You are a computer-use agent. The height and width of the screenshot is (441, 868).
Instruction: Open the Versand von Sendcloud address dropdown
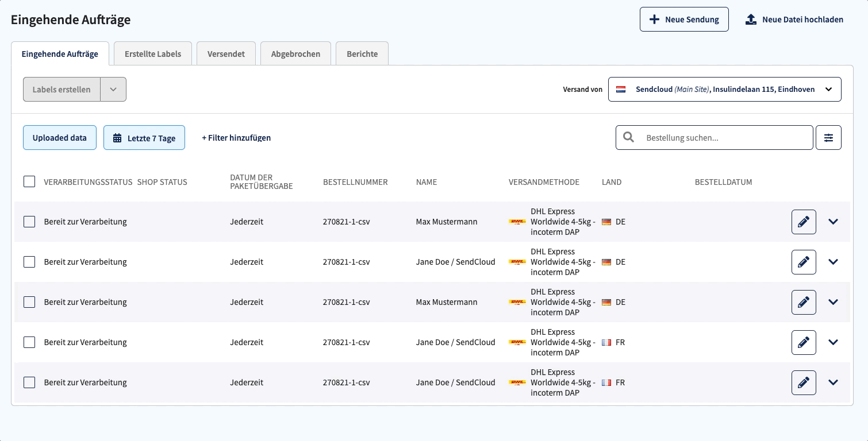pyautogui.click(x=725, y=89)
